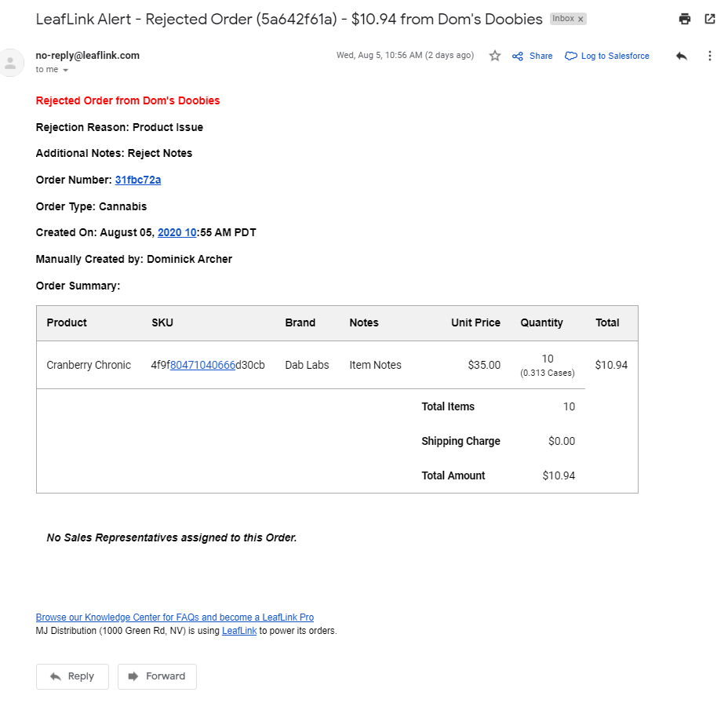Screen dimensions: 728x714
Task: Click the Product column header
Action: 67,322
